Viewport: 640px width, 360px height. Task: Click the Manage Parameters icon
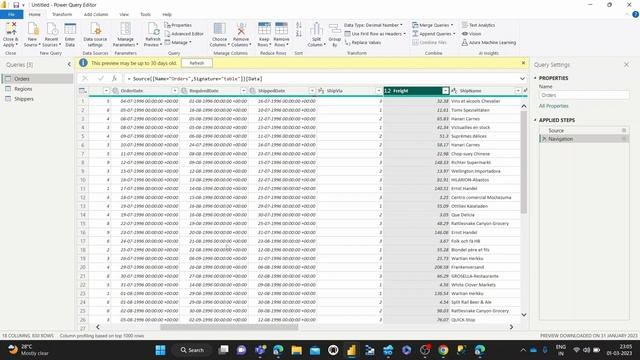(126, 29)
